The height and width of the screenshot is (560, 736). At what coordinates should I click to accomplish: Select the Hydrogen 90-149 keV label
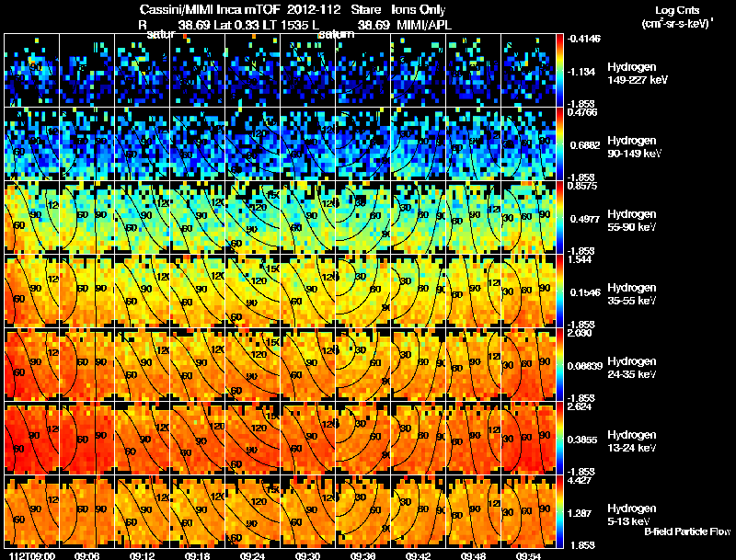pos(633,147)
